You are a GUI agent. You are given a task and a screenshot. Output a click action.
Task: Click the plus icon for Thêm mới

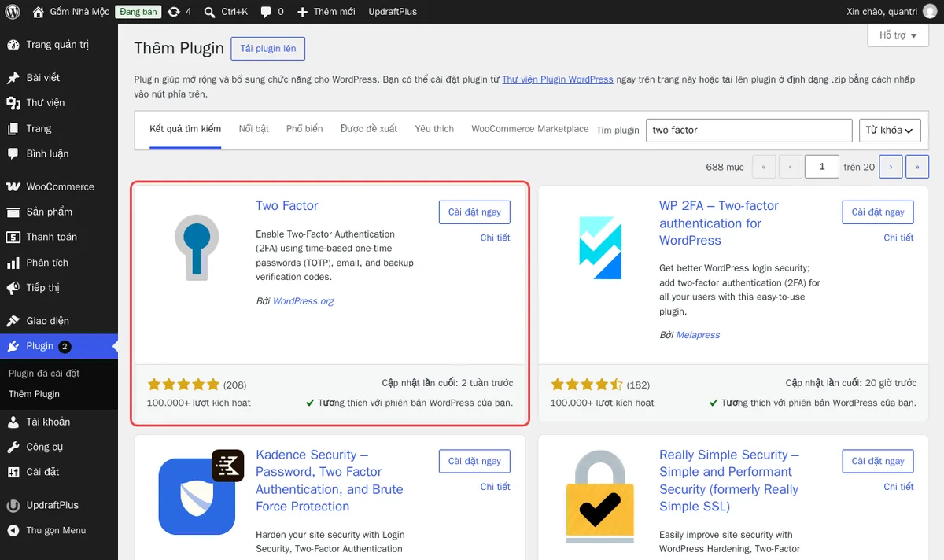[303, 12]
